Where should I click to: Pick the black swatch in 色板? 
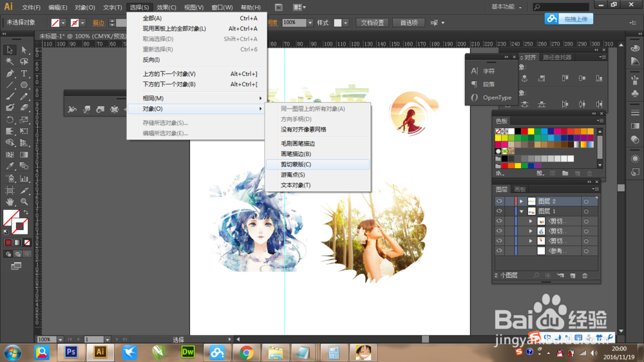[x=518, y=131]
